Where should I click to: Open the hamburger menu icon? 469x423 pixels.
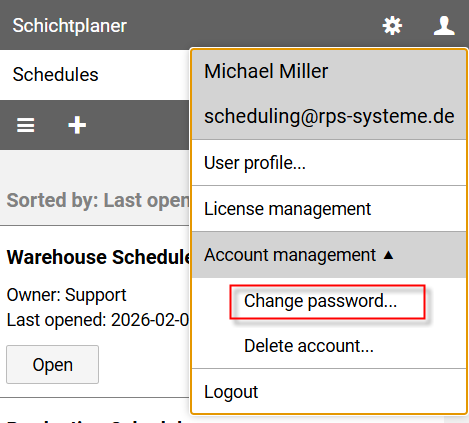26,125
